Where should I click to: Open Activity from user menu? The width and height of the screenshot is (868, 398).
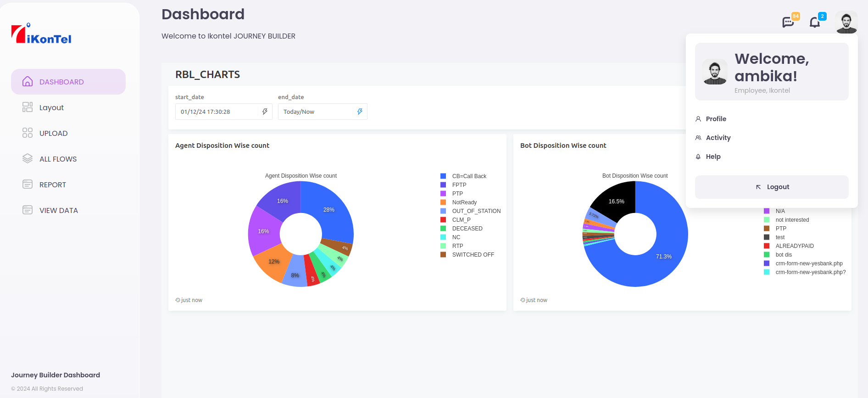tap(718, 138)
